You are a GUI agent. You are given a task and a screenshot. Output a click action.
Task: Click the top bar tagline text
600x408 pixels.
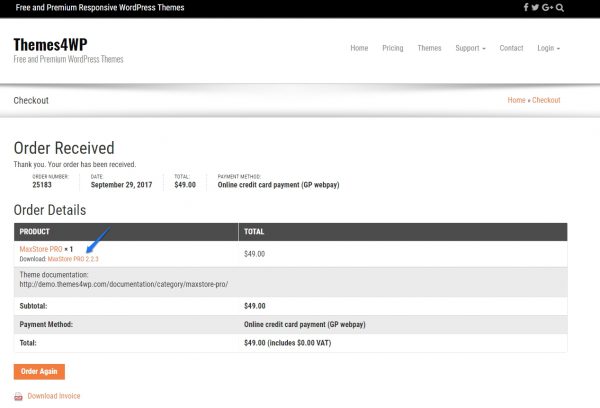click(x=100, y=8)
